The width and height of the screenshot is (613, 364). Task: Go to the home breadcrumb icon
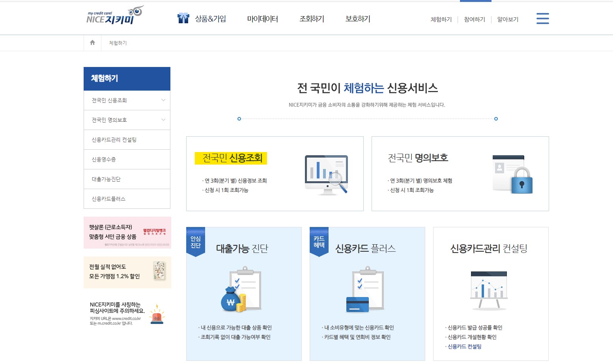(92, 43)
